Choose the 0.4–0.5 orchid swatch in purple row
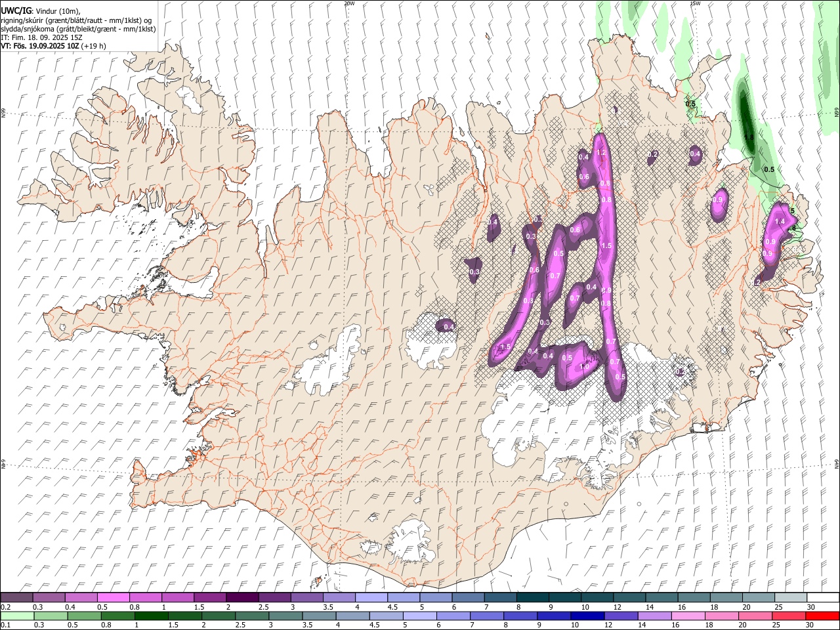The height and width of the screenshot is (630, 840). coord(81,598)
